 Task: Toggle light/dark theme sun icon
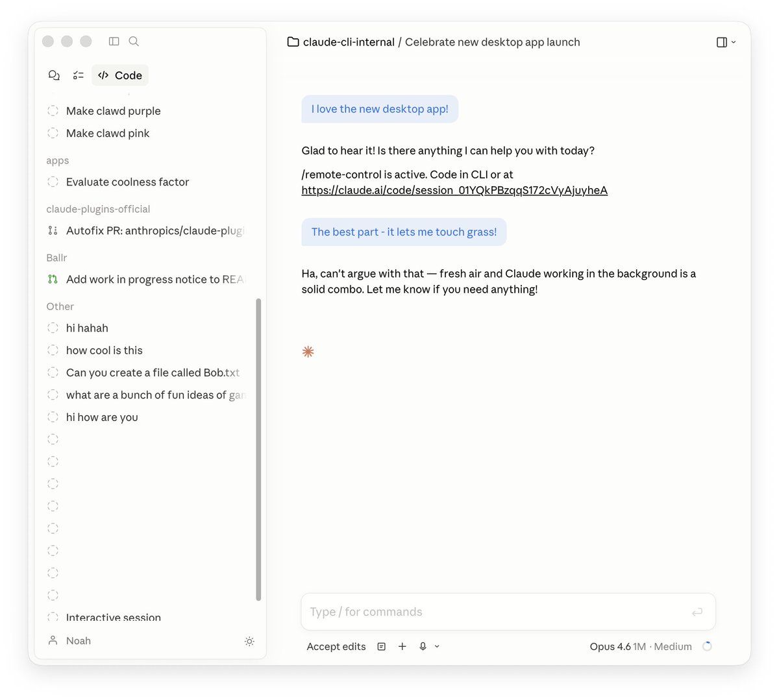pos(249,641)
